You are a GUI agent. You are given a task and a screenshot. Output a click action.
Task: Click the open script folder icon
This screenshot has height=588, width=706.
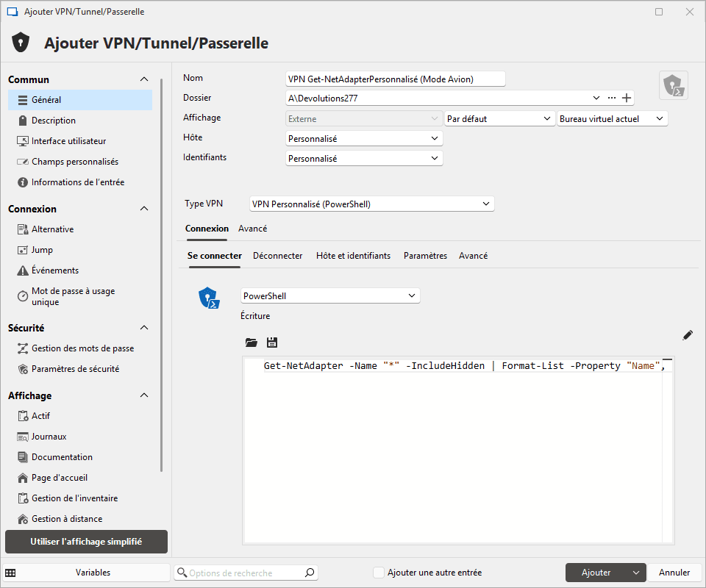click(252, 343)
